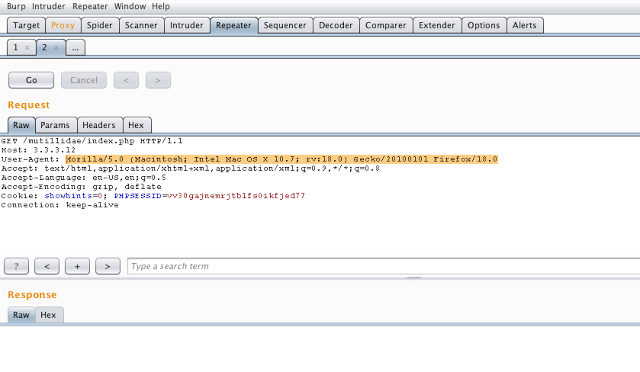Viewport: 640px width, 372px height.
Task: Click the Host: 3.3.3.12 header line
Action: [x=38, y=150]
